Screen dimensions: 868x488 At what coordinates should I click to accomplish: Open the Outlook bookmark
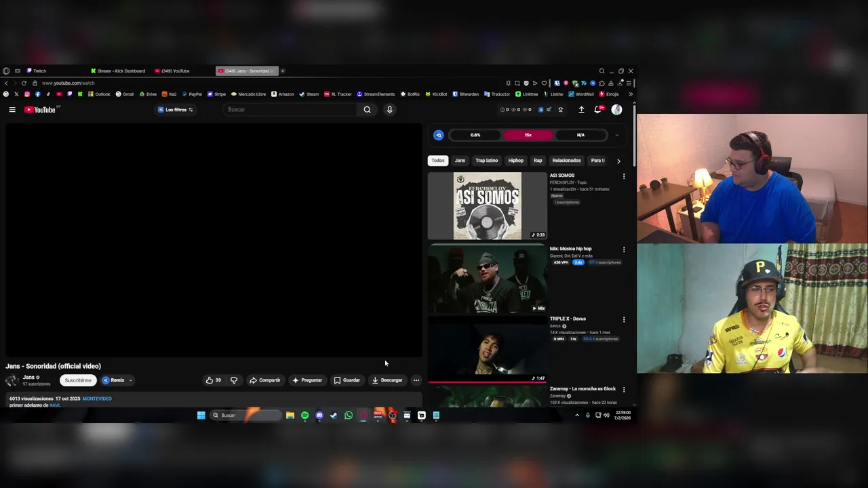click(x=99, y=94)
